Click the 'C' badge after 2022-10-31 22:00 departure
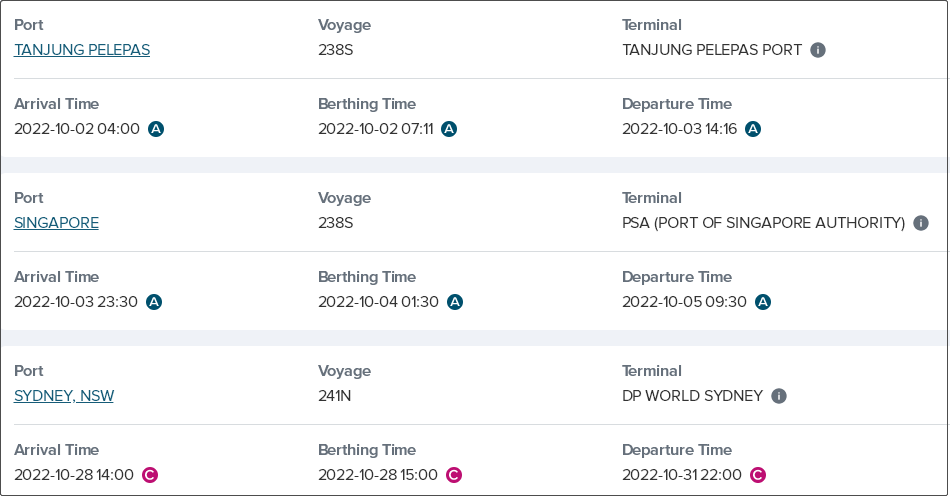The image size is (950, 498). (758, 475)
